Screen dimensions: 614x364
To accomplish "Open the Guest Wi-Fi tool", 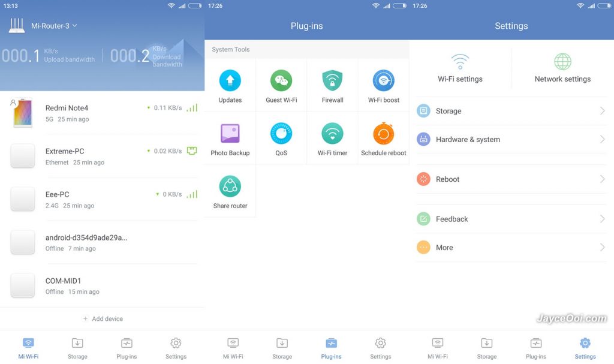I will [x=281, y=81].
